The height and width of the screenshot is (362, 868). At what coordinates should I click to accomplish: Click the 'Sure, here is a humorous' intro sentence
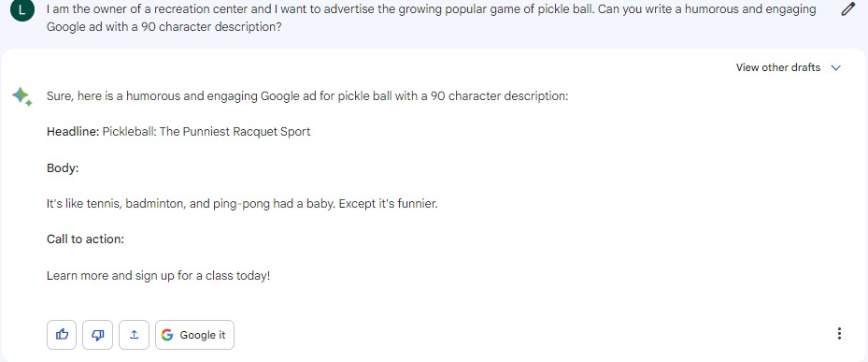(307, 96)
